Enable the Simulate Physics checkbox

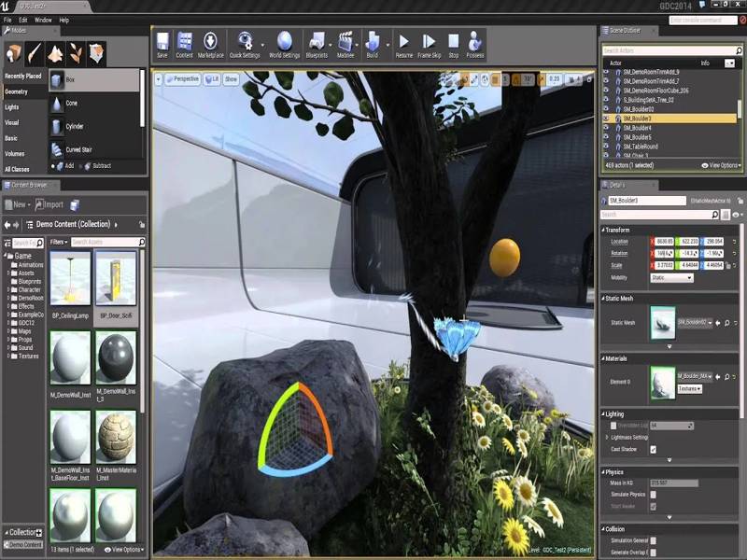pos(653,493)
